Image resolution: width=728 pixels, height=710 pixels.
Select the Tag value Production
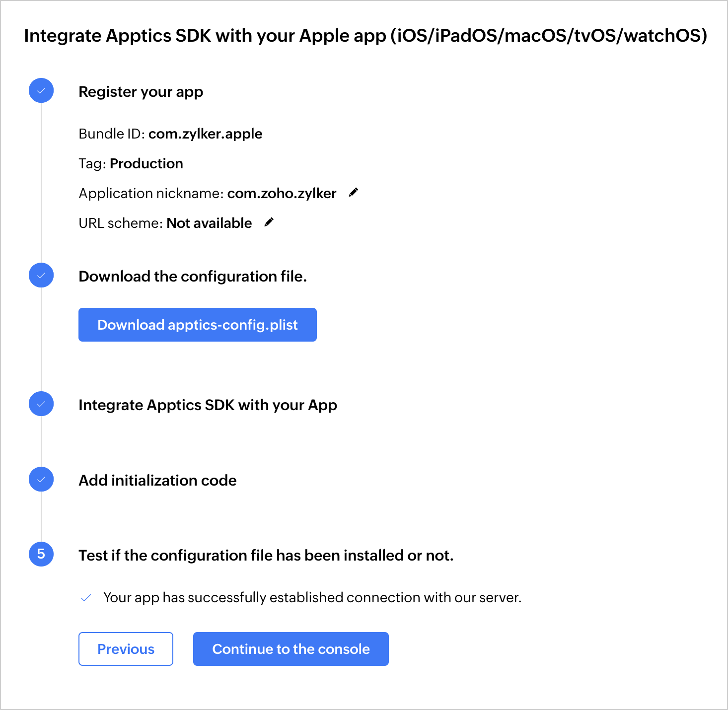tap(146, 163)
